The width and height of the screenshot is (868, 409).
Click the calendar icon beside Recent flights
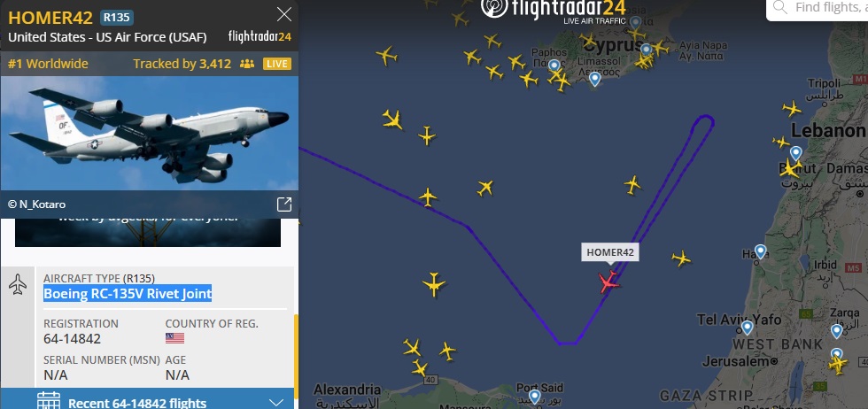click(x=48, y=401)
